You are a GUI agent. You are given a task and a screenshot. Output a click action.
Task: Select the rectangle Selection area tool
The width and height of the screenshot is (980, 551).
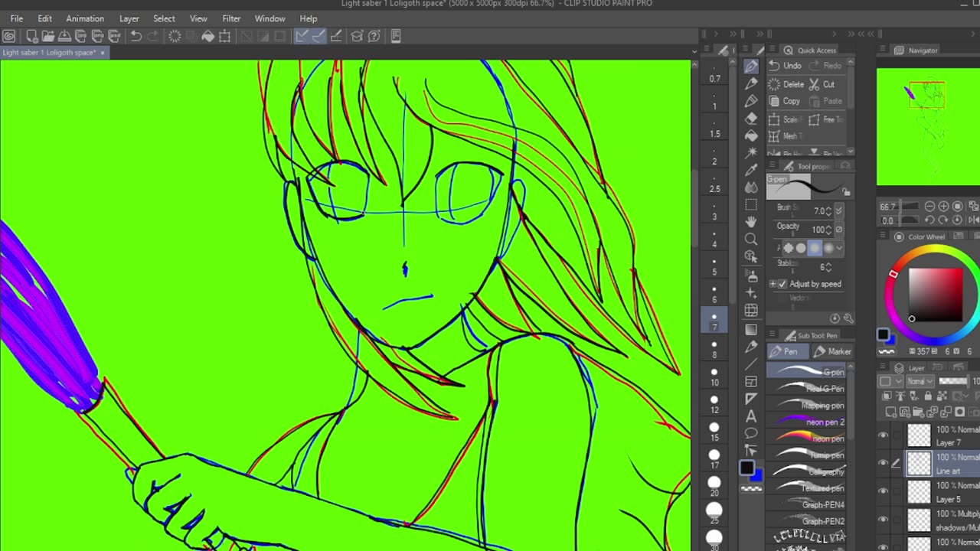point(751,204)
